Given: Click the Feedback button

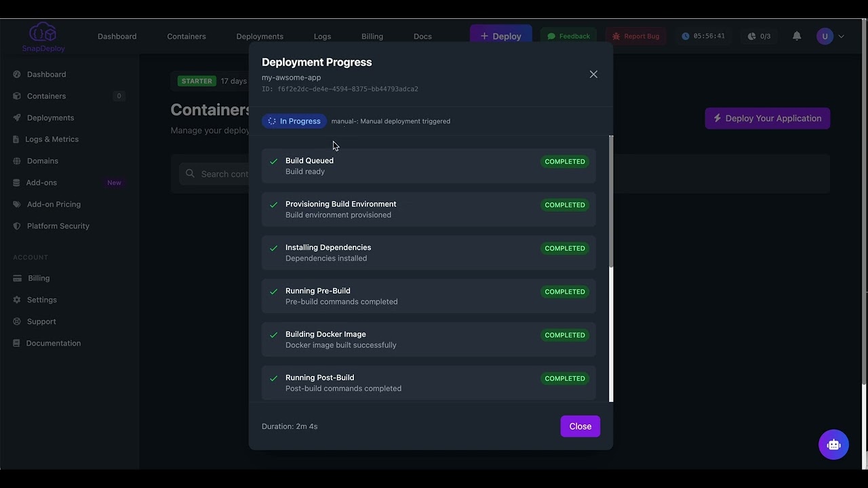Looking at the screenshot, I should point(568,36).
